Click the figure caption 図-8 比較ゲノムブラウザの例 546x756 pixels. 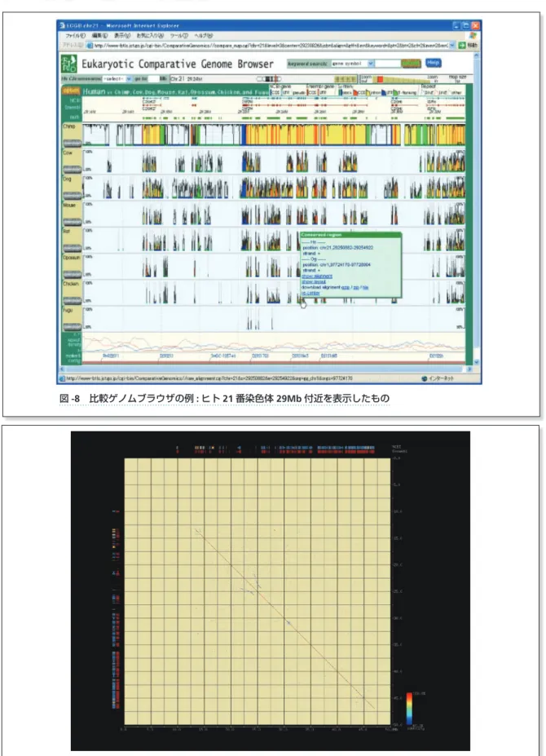[x=225, y=398]
